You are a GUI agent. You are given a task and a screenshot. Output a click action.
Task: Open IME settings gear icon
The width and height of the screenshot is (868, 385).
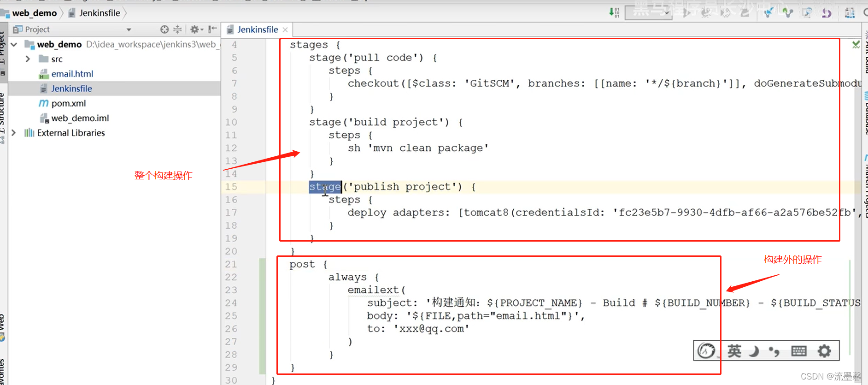(824, 351)
